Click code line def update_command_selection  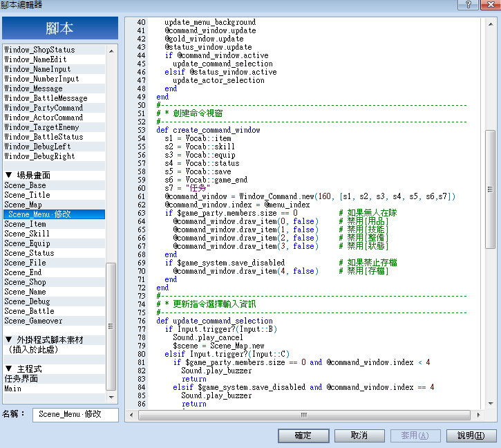tap(214, 321)
